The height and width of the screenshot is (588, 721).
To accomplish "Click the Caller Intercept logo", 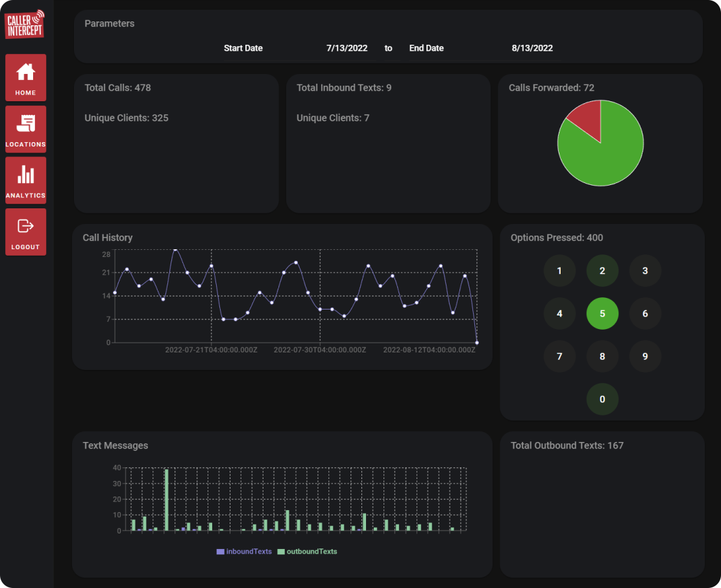I will point(25,24).
